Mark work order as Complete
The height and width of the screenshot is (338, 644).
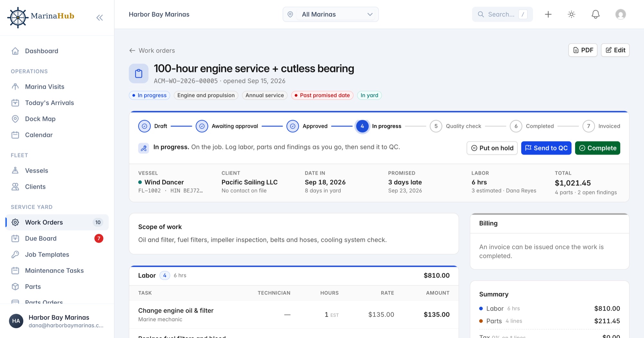pos(597,148)
